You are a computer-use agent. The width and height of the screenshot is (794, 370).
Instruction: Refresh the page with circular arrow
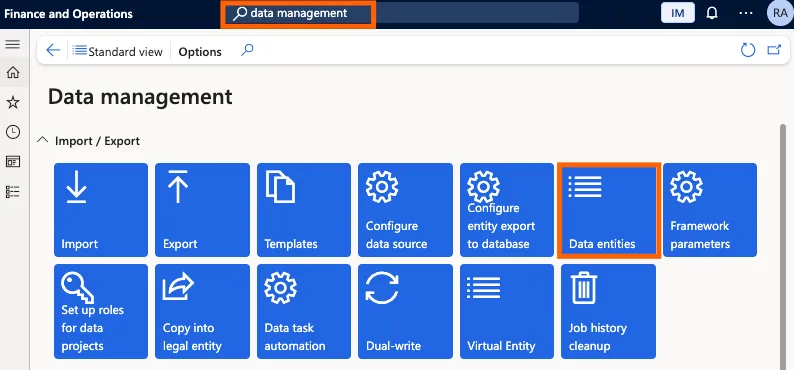(x=748, y=50)
